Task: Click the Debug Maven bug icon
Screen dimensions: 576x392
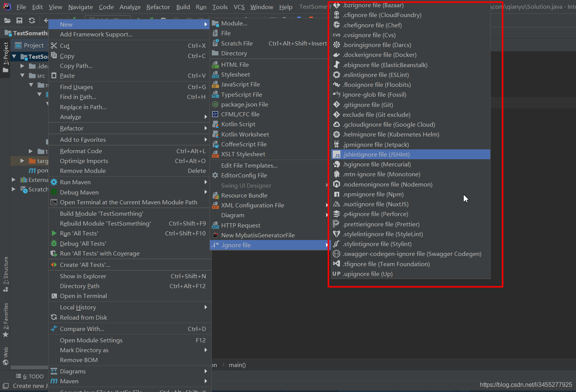Action: click(x=54, y=192)
